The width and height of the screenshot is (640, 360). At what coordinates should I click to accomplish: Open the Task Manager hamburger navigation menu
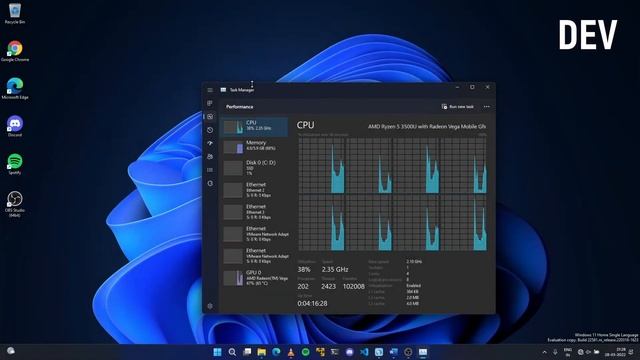[210, 90]
